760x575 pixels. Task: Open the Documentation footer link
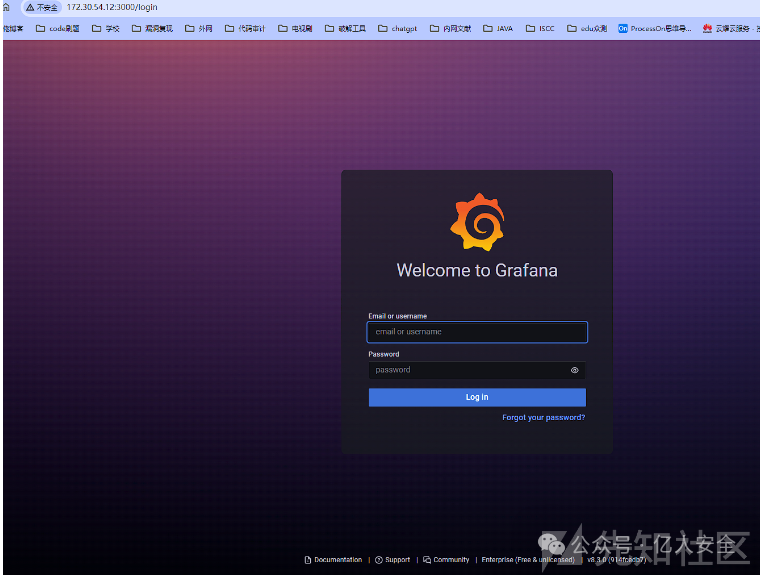[333, 559]
